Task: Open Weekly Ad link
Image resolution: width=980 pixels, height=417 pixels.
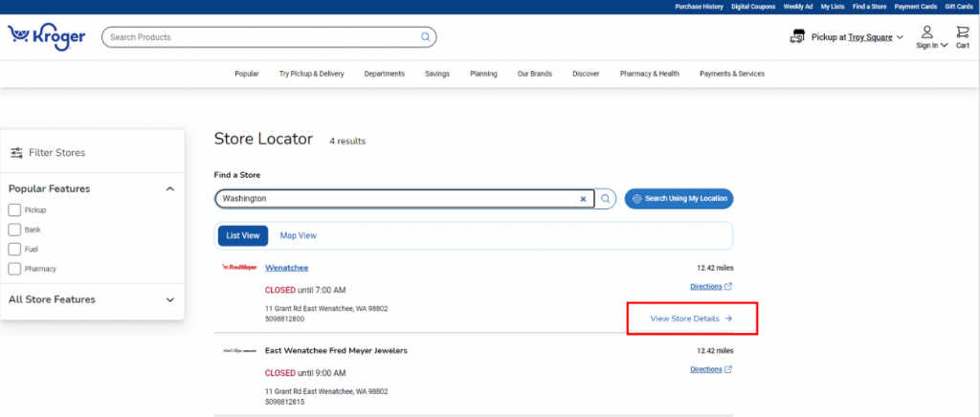Action: (798, 7)
